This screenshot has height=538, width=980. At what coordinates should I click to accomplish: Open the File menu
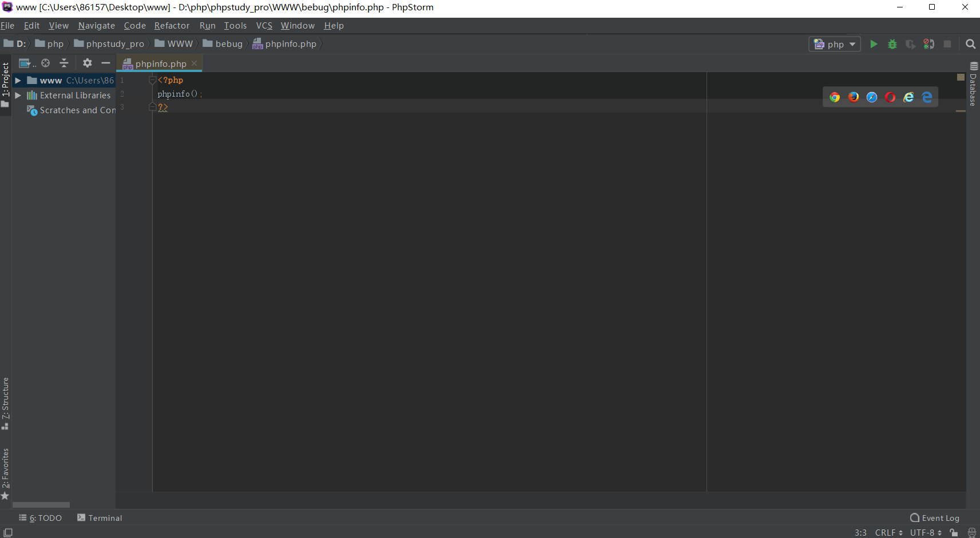tap(7, 26)
